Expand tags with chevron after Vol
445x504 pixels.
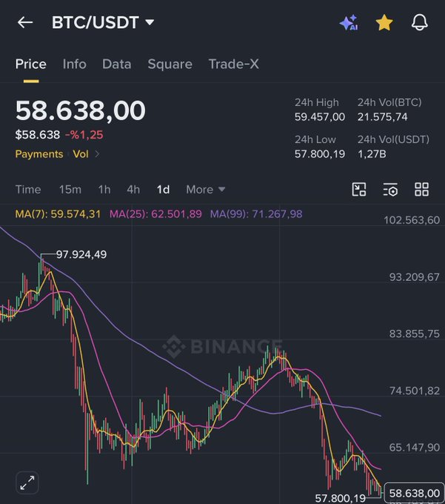coord(97,154)
